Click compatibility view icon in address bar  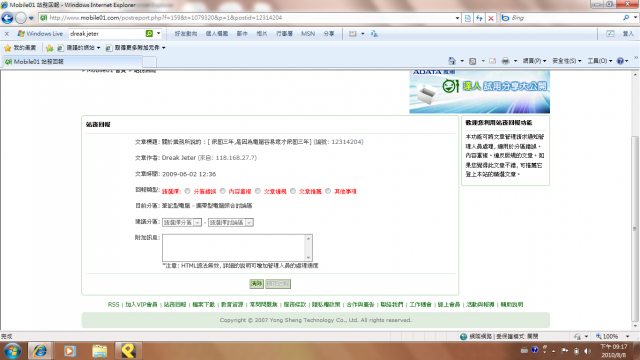(468, 18)
